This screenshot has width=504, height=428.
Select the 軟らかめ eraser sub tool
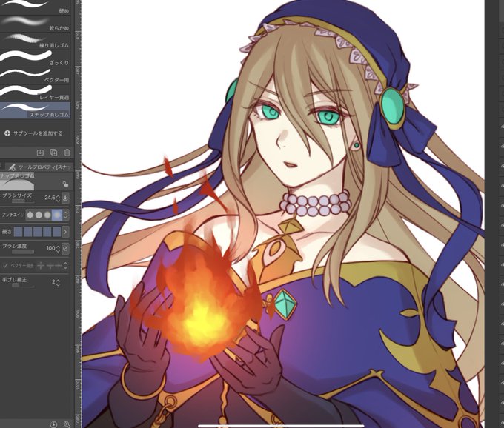[x=35, y=24]
